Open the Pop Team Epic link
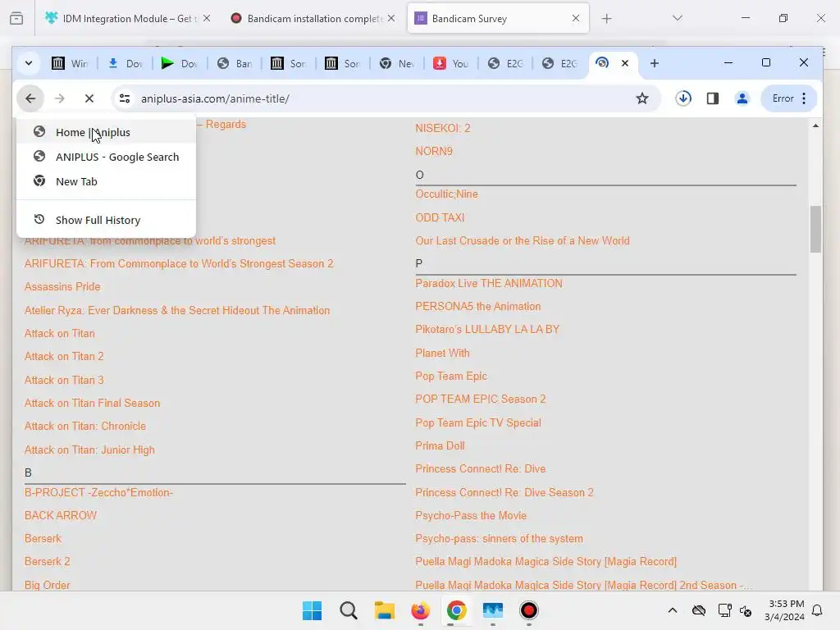The height and width of the screenshot is (630, 840). pyautogui.click(x=451, y=376)
